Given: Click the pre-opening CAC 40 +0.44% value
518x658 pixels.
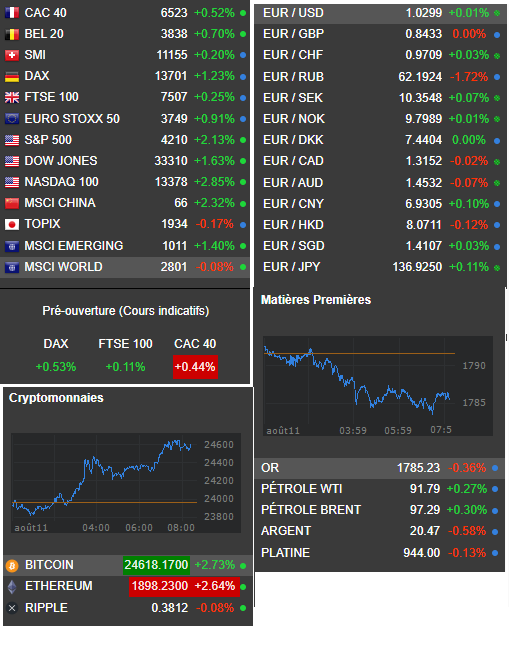Looking at the screenshot, I should (195, 367).
